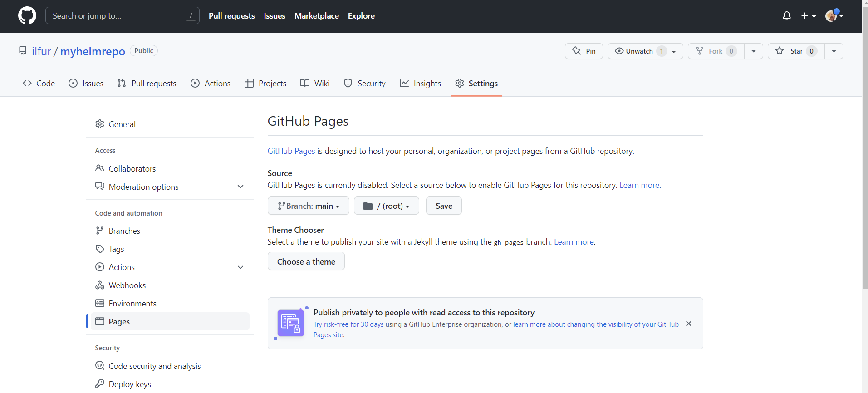
Task: Open the Branch: main dropdown
Action: coord(309,206)
